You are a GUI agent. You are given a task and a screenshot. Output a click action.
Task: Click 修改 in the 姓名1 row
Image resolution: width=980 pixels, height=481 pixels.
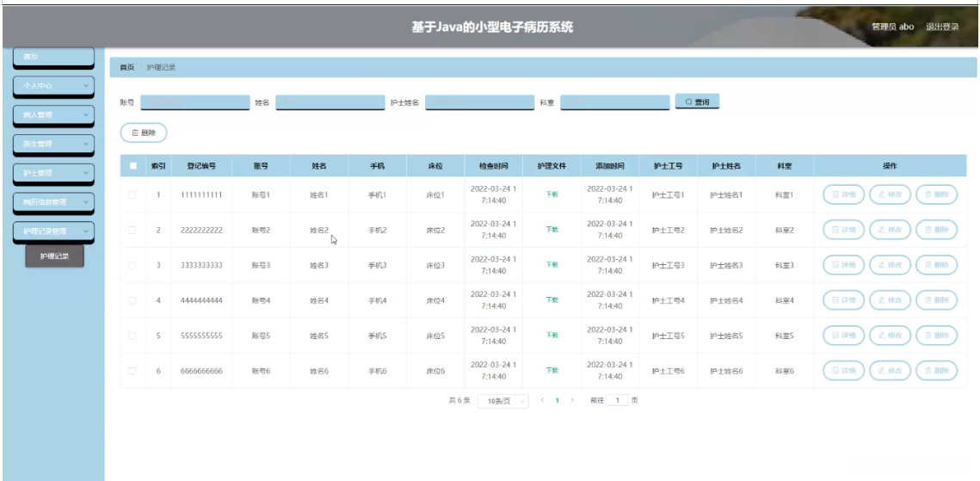click(x=890, y=195)
